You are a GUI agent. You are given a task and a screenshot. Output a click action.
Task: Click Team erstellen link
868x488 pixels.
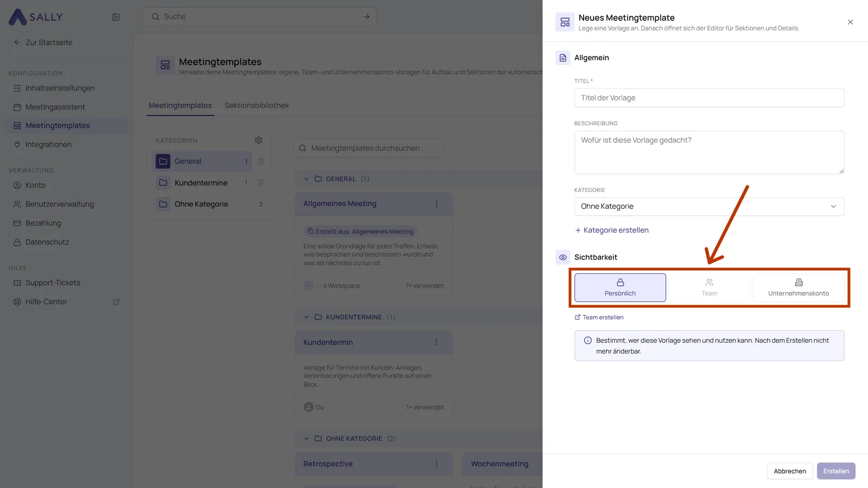pyautogui.click(x=599, y=317)
